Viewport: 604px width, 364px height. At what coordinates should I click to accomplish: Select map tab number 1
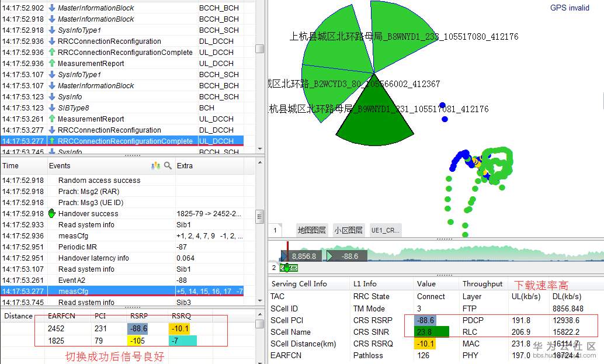pyautogui.click(x=275, y=230)
